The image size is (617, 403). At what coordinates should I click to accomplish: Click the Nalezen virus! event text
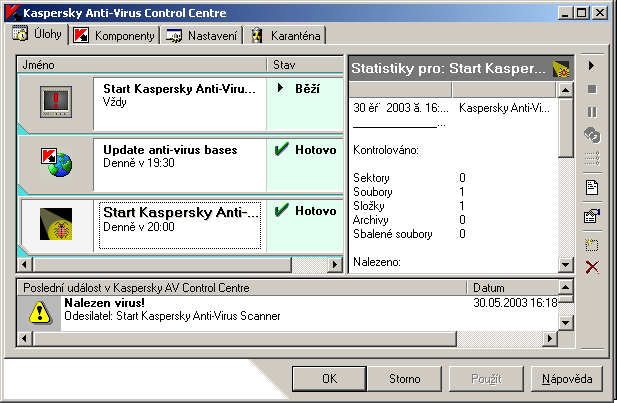pos(105,303)
